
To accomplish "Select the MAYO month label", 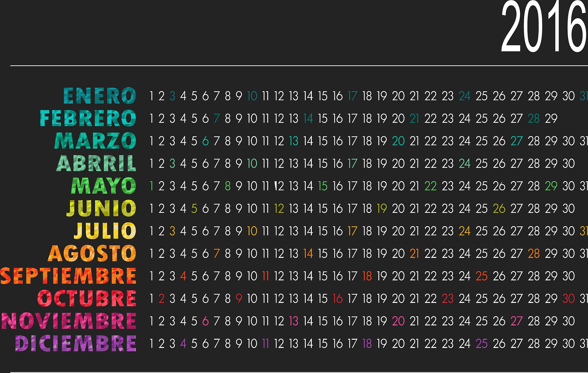I will (104, 186).
